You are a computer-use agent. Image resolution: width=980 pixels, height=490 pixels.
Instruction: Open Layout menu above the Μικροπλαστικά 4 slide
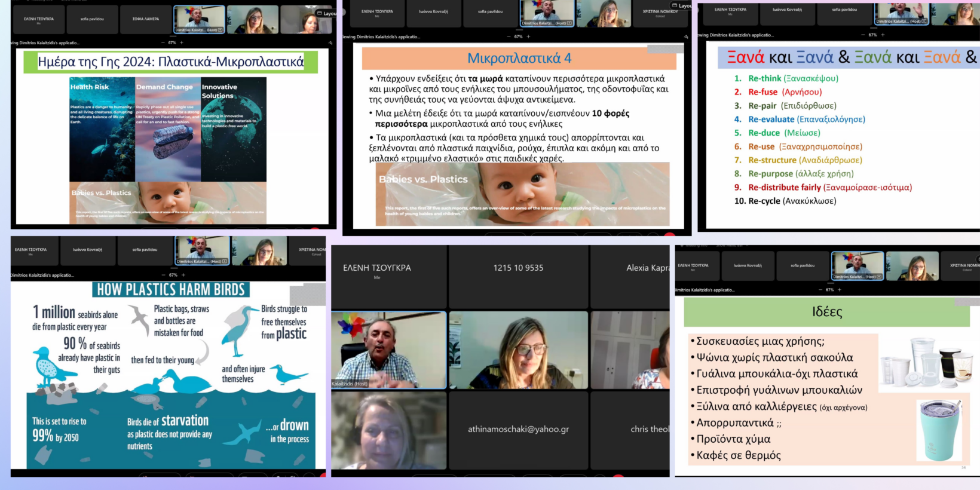coord(682,6)
